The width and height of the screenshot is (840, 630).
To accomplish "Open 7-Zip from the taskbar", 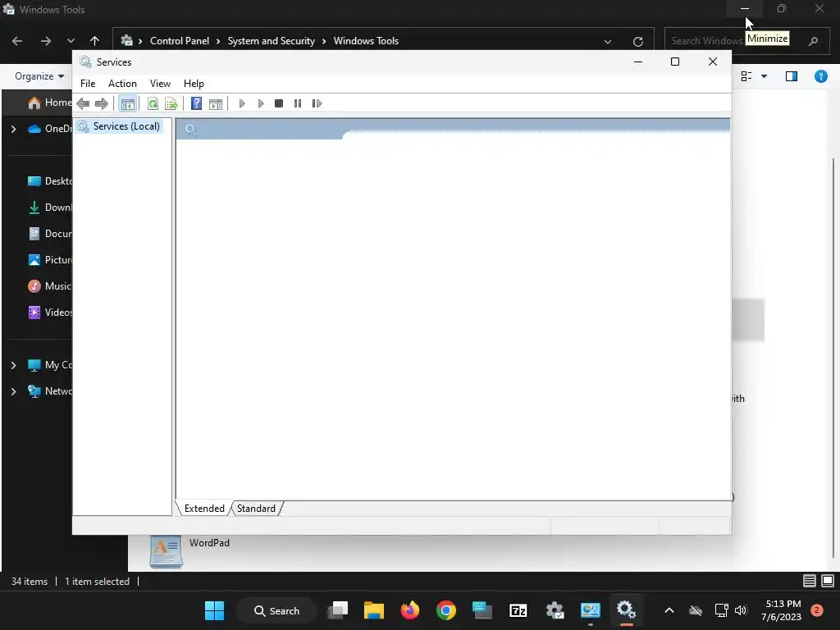I will click(x=518, y=610).
